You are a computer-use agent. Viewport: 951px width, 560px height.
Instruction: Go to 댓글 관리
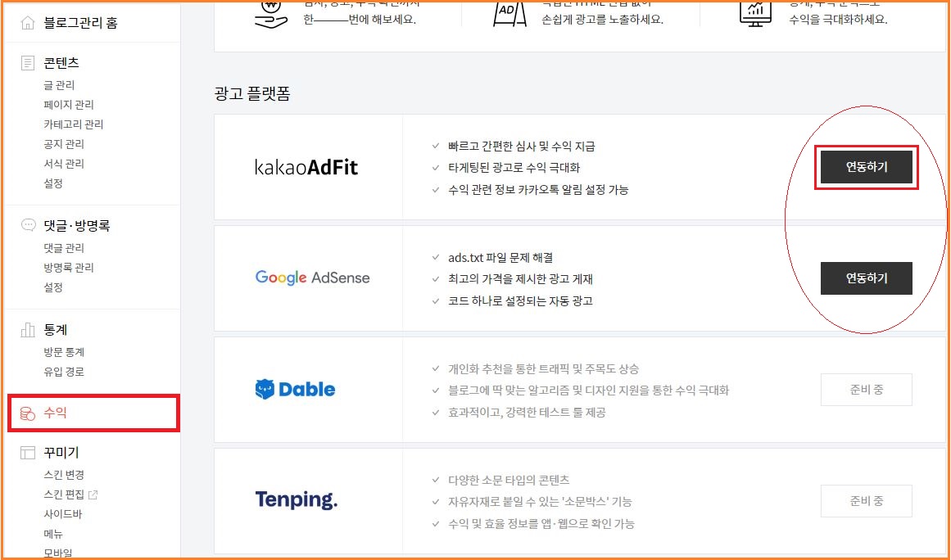click(64, 248)
